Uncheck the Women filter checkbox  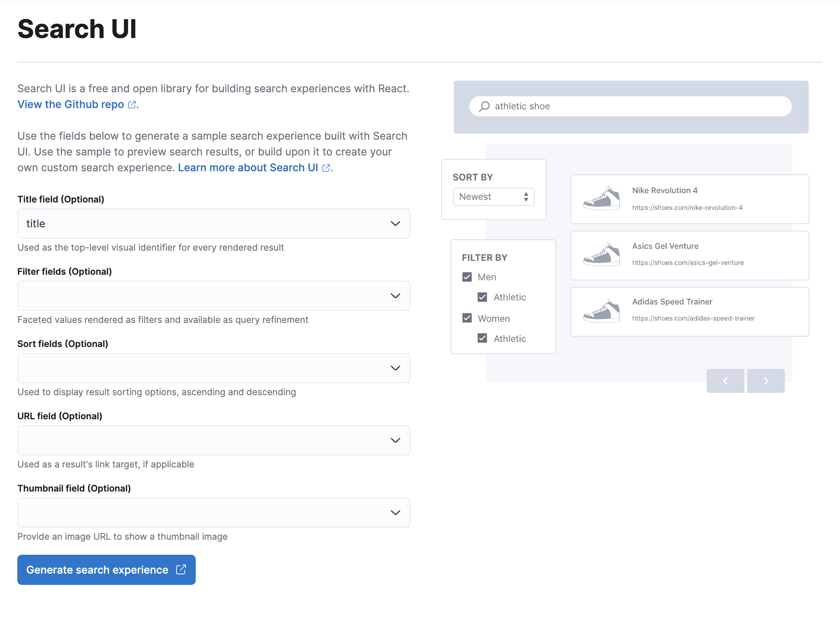467,318
